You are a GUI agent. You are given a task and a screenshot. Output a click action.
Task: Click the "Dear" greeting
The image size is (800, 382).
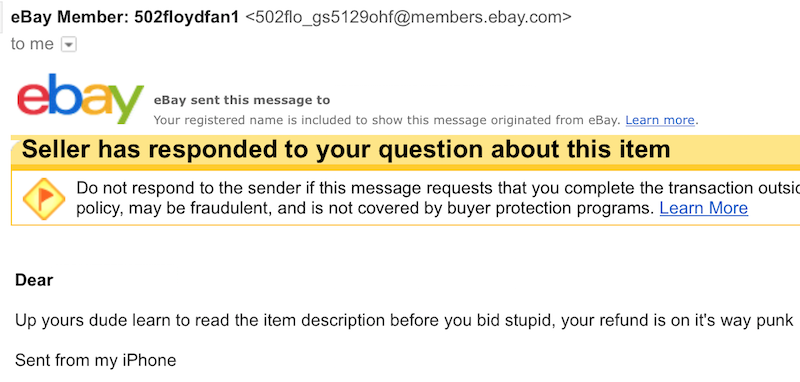pyautogui.click(x=34, y=280)
